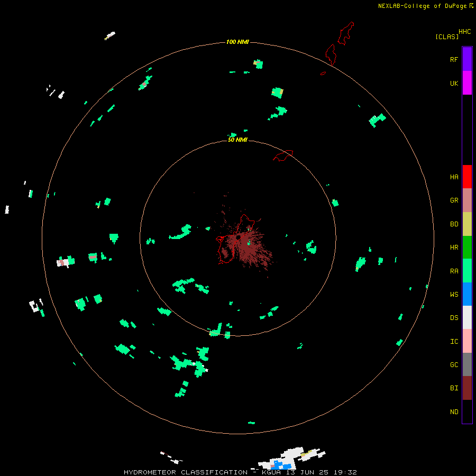The height and width of the screenshot is (476, 476).
Task: Select the GR pink-brown legend swatch
Action: click(x=467, y=200)
